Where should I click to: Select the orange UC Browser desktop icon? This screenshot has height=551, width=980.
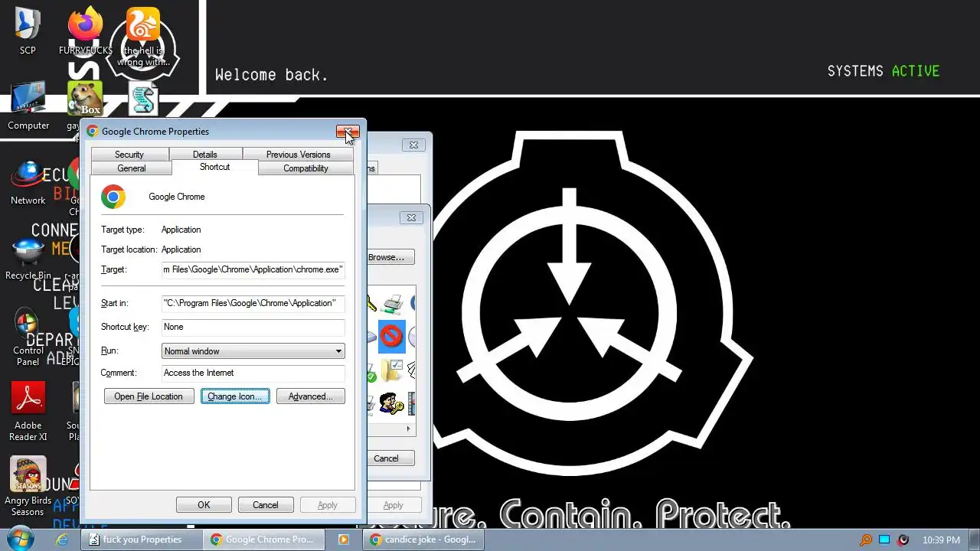click(143, 24)
